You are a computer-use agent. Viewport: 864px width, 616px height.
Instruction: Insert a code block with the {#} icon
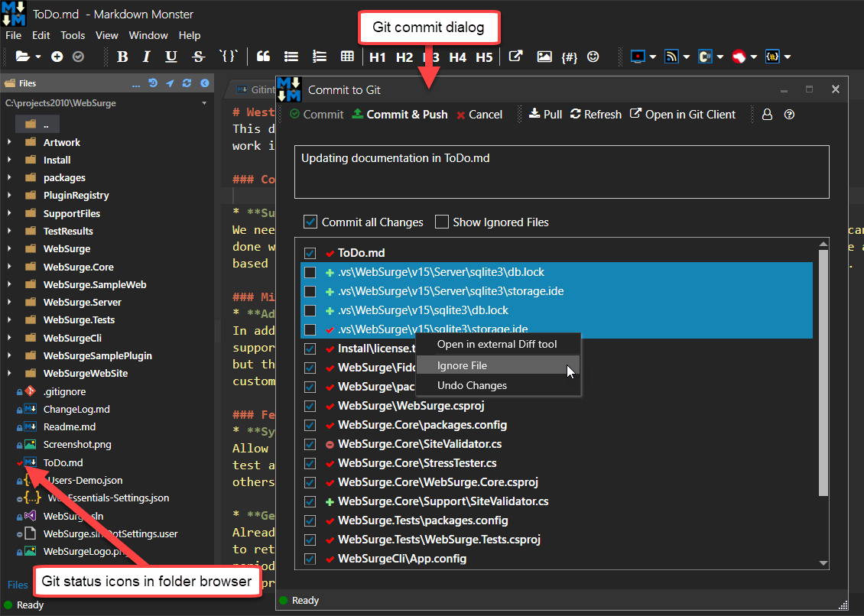569,57
